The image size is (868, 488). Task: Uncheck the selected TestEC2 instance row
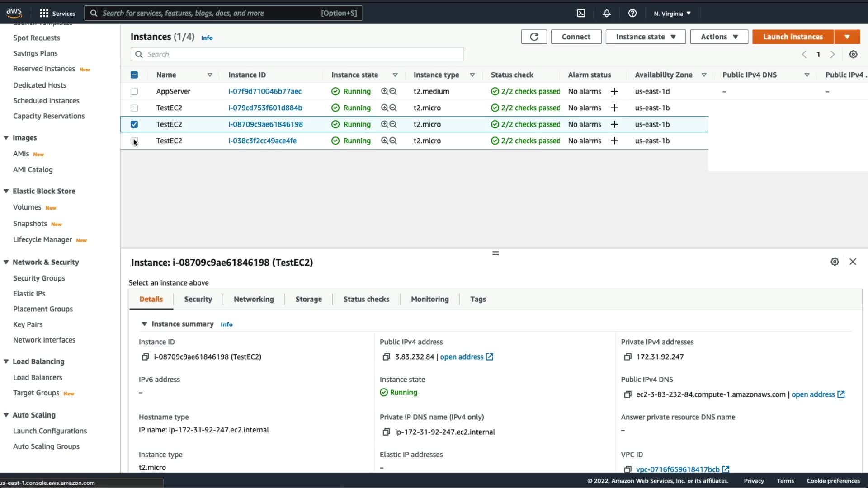pyautogui.click(x=134, y=124)
